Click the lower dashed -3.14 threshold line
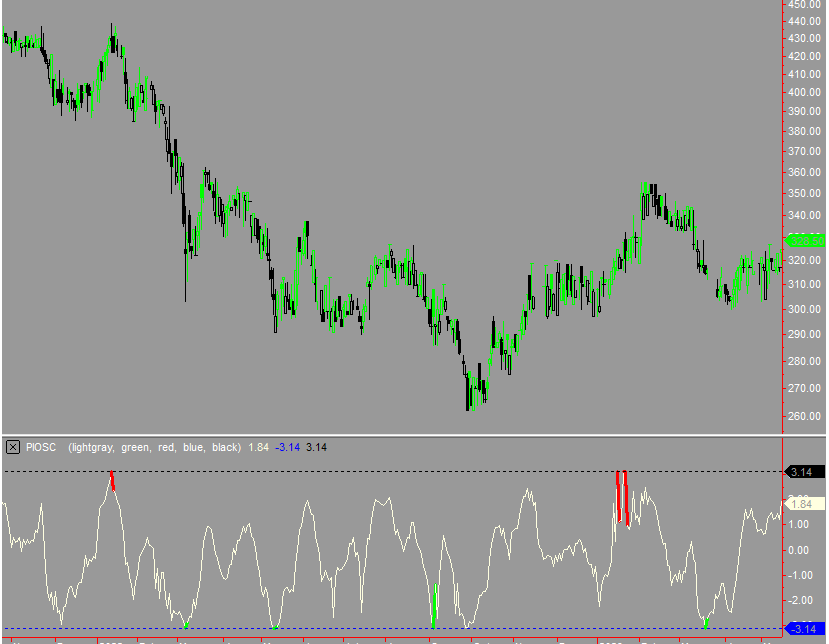The image size is (829, 644). click(x=400, y=630)
